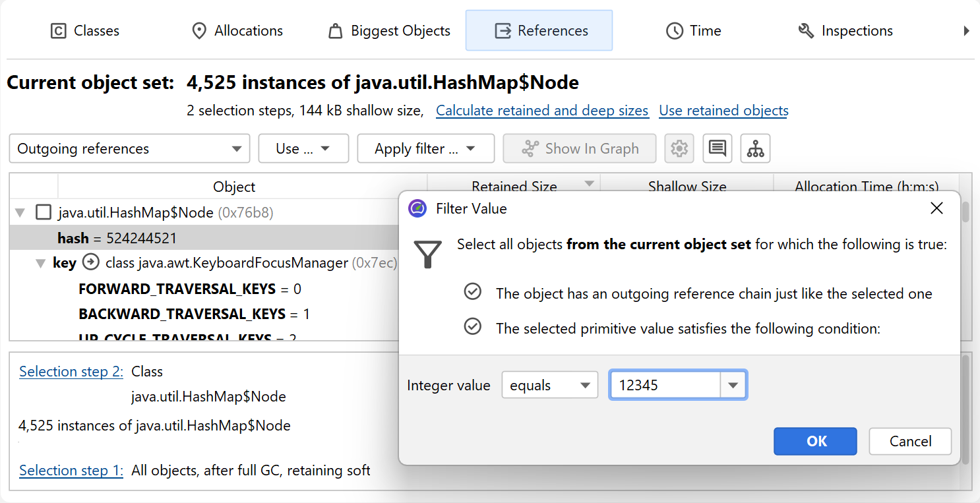Click the key reference arrow icon
This screenshot has height=503, width=980.
(90, 263)
